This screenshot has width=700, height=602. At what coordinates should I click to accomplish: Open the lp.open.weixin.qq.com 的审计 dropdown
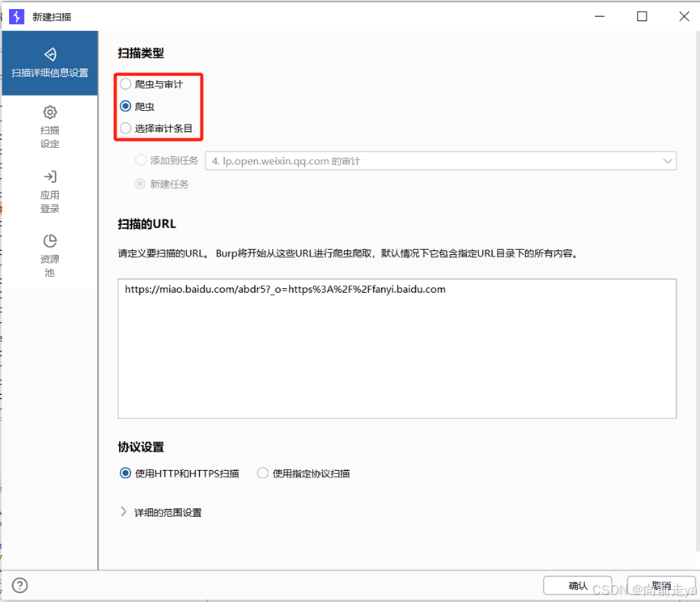coord(440,161)
